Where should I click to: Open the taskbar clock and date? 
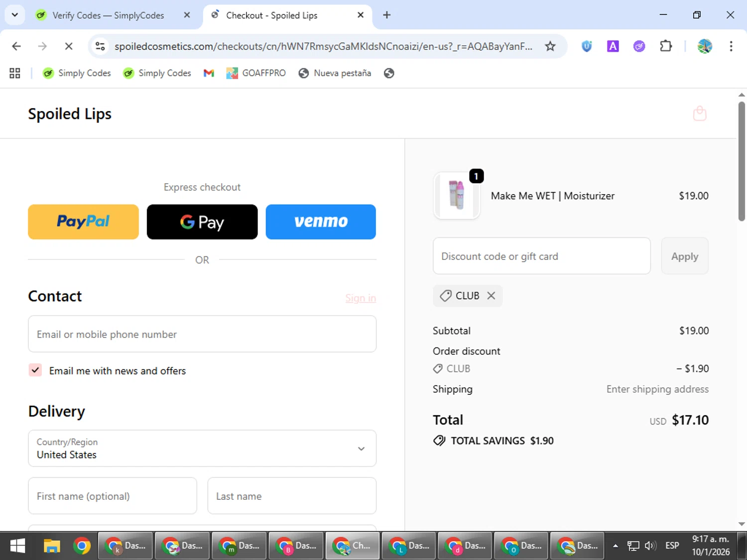click(711, 546)
